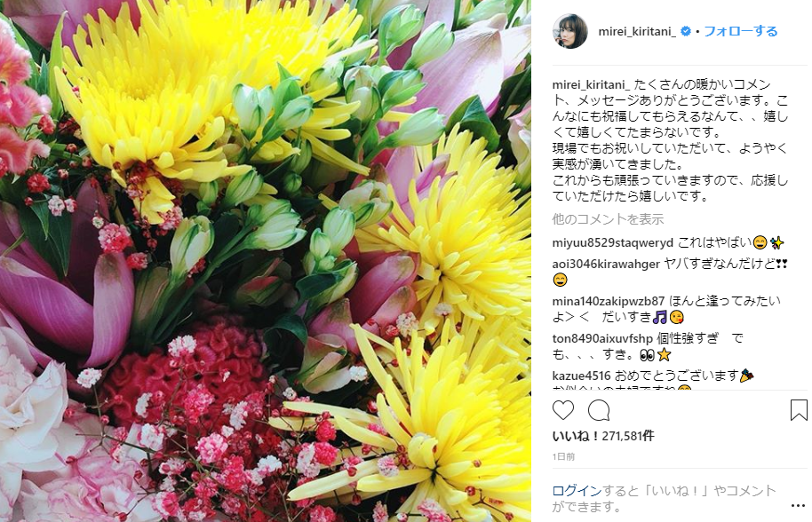Like the post with the heart icon

(x=563, y=410)
